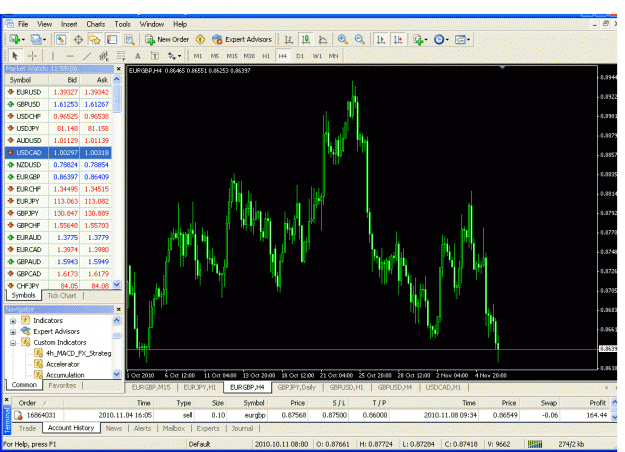Switch Navigator to Favorites tab

click(x=62, y=385)
